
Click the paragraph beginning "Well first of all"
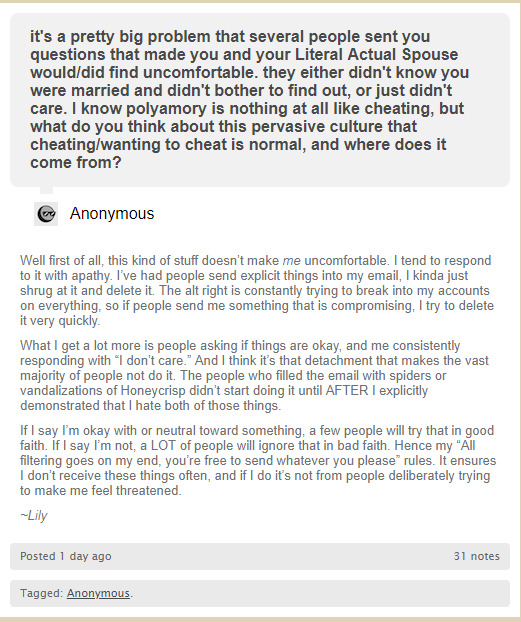coord(257,290)
